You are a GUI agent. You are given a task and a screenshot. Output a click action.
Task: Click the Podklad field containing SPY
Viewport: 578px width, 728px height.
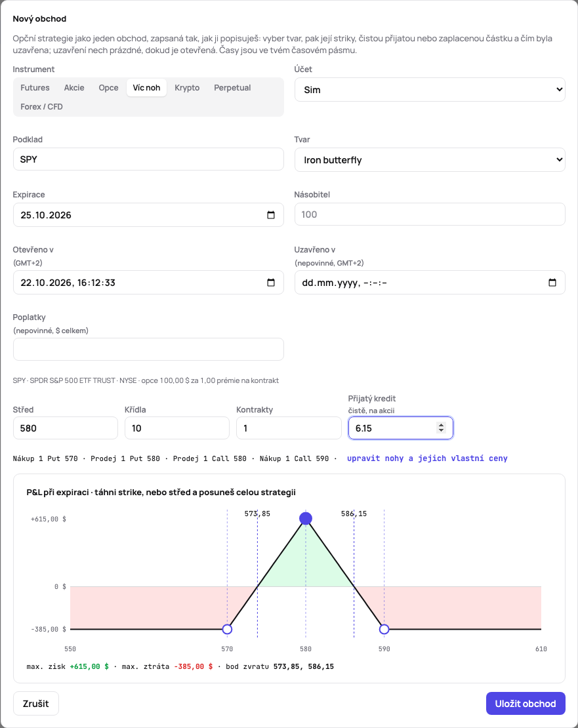pos(148,159)
